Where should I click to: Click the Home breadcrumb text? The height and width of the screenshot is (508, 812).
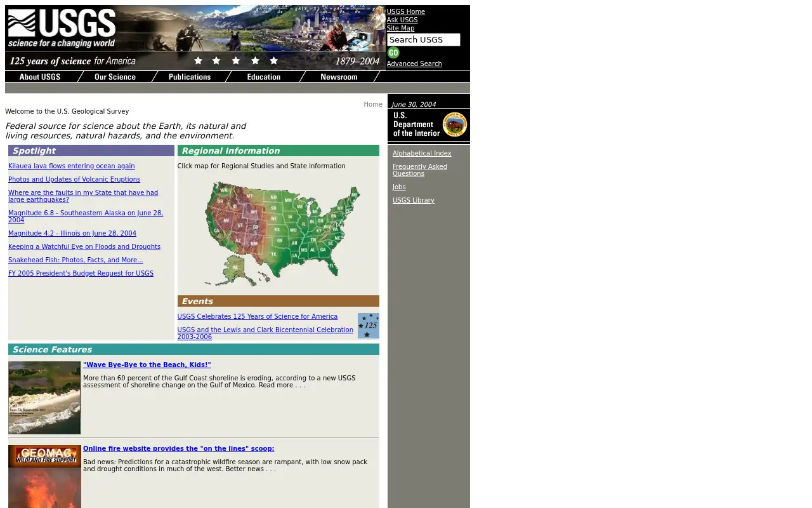tap(373, 104)
